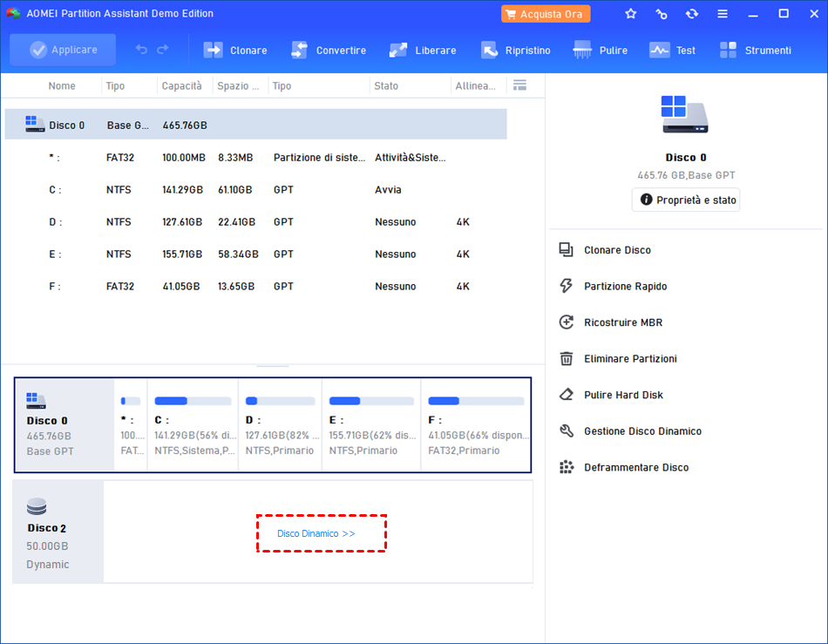This screenshot has width=828, height=644.
Task: Choose Pulire Hard Disk in the side panel
Action: point(623,395)
